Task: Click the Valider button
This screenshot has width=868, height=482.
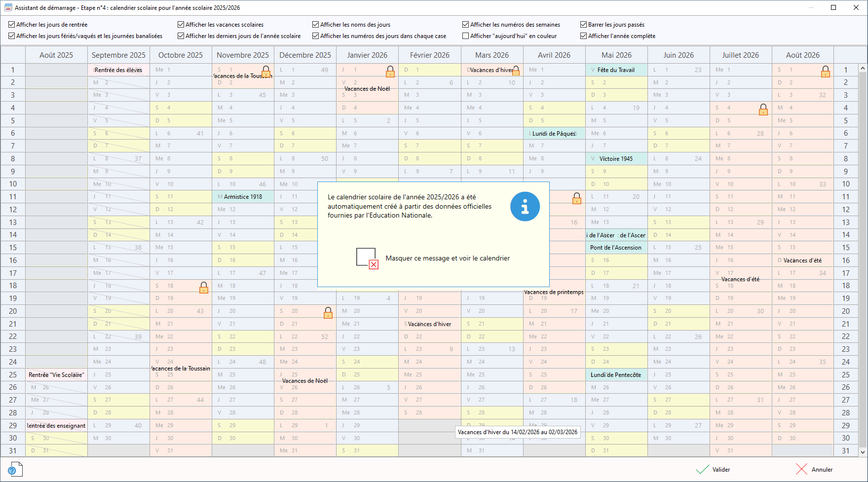Action: coord(713,469)
